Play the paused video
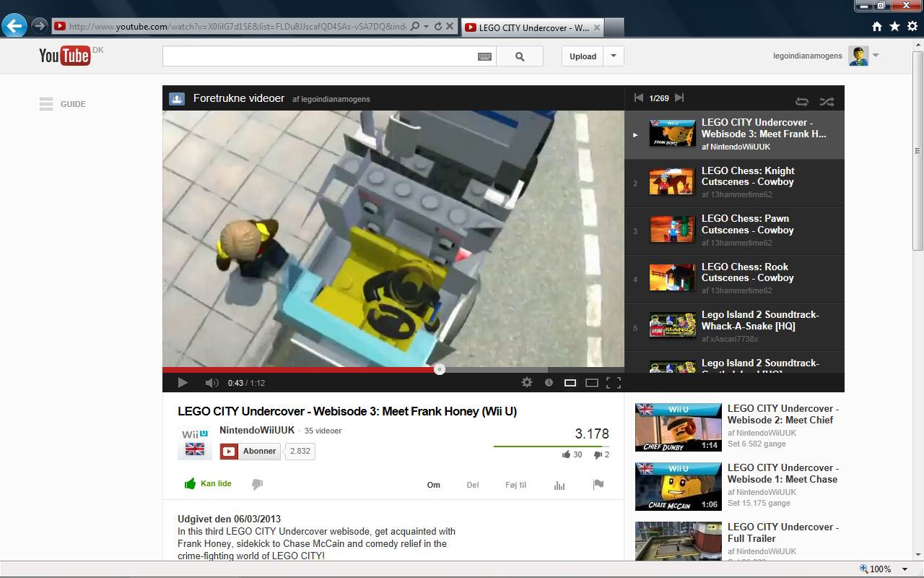Viewport: 924px width, 578px height. pyautogui.click(x=183, y=383)
